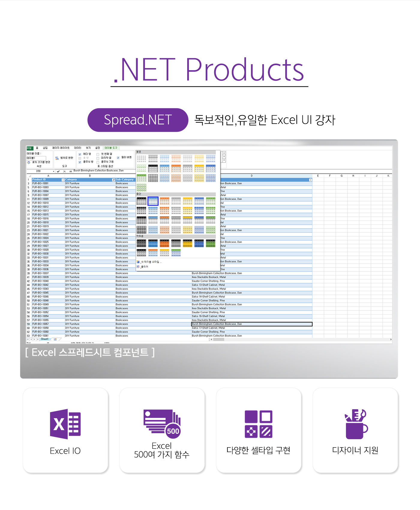Enable the 마지막 열 checkbox

tap(98, 158)
